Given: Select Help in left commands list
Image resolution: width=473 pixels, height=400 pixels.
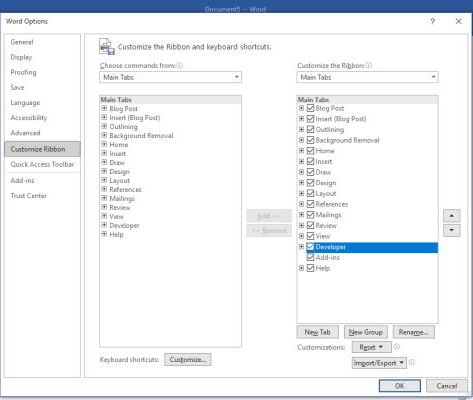Looking at the screenshot, I should [x=116, y=234].
